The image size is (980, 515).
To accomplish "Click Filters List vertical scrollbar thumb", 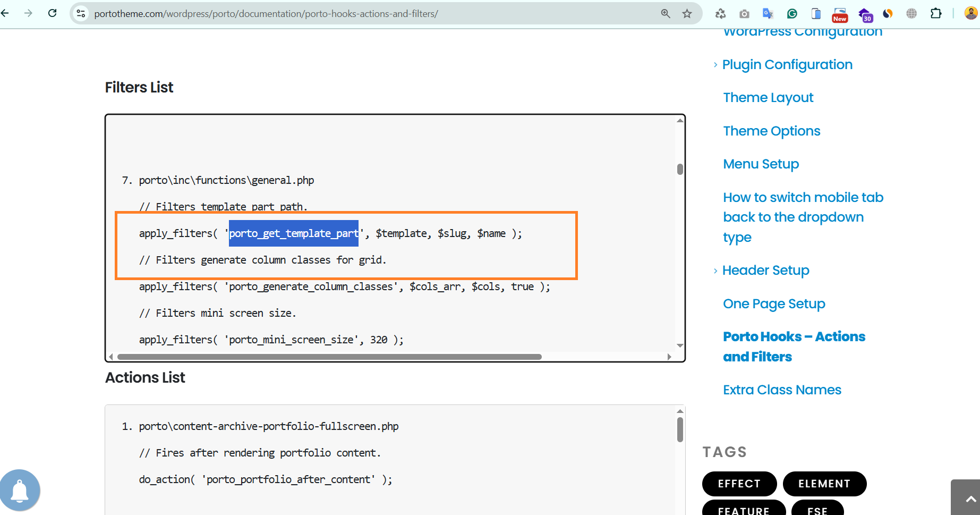I will [x=680, y=170].
